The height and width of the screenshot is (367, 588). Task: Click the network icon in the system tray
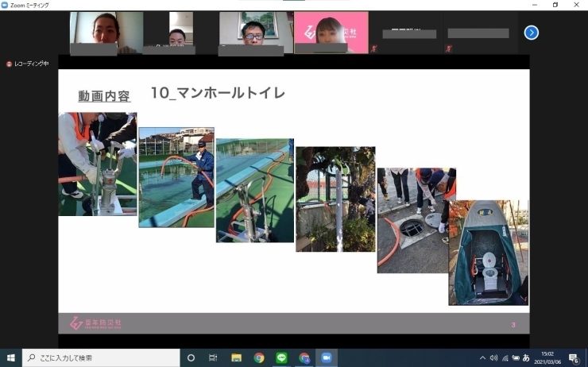point(505,358)
